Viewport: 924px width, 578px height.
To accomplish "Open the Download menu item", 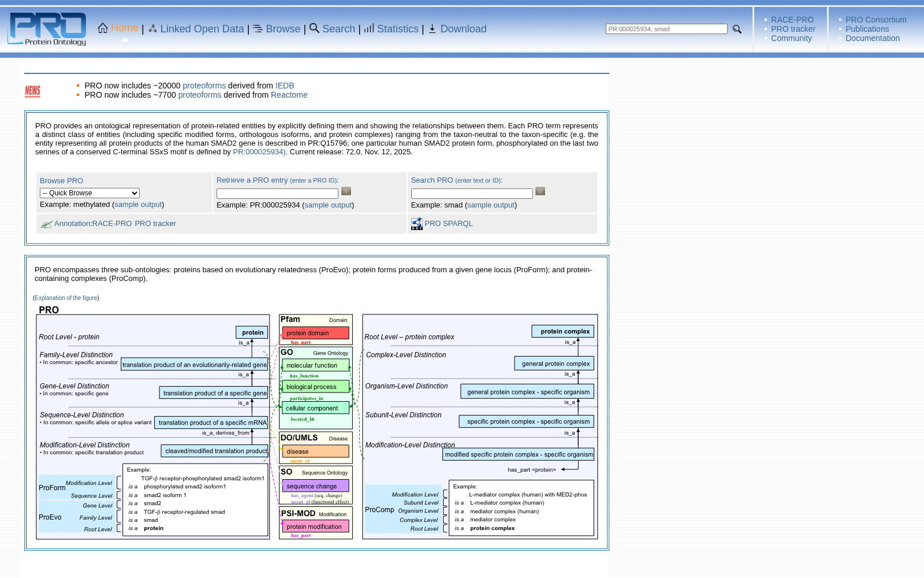I will point(464,29).
